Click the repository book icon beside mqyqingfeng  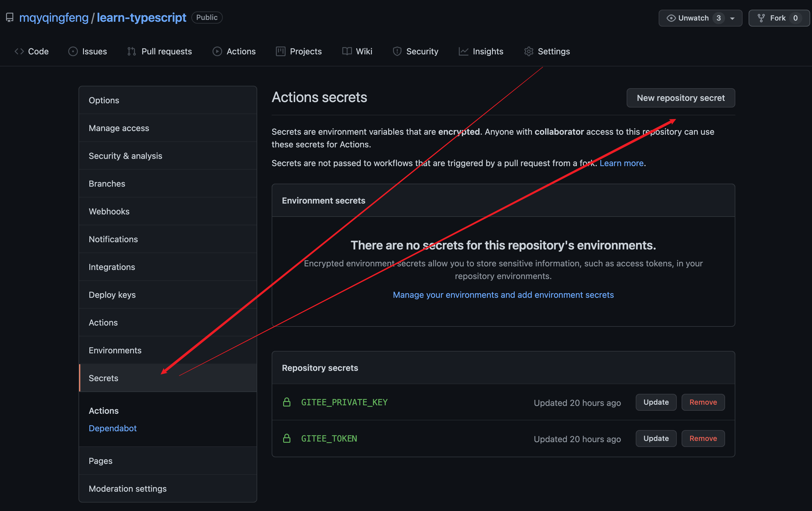click(10, 18)
